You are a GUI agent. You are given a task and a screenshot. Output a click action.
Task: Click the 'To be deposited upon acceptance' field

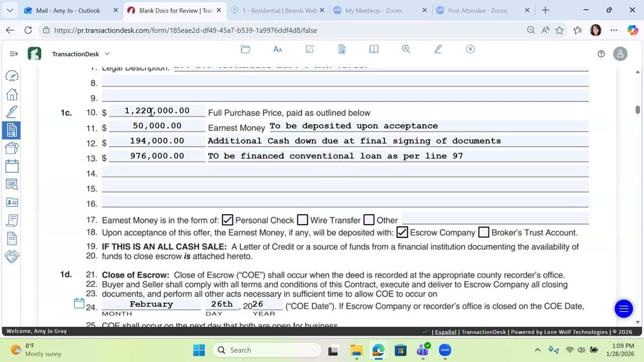(429, 126)
